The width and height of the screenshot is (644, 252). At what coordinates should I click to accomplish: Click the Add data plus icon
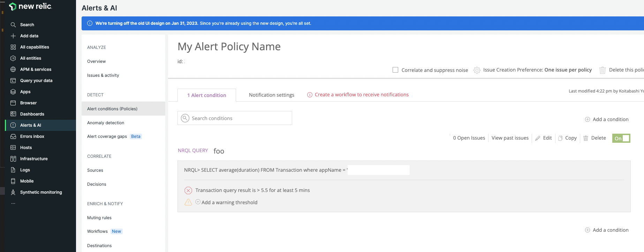[x=13, y=36]
